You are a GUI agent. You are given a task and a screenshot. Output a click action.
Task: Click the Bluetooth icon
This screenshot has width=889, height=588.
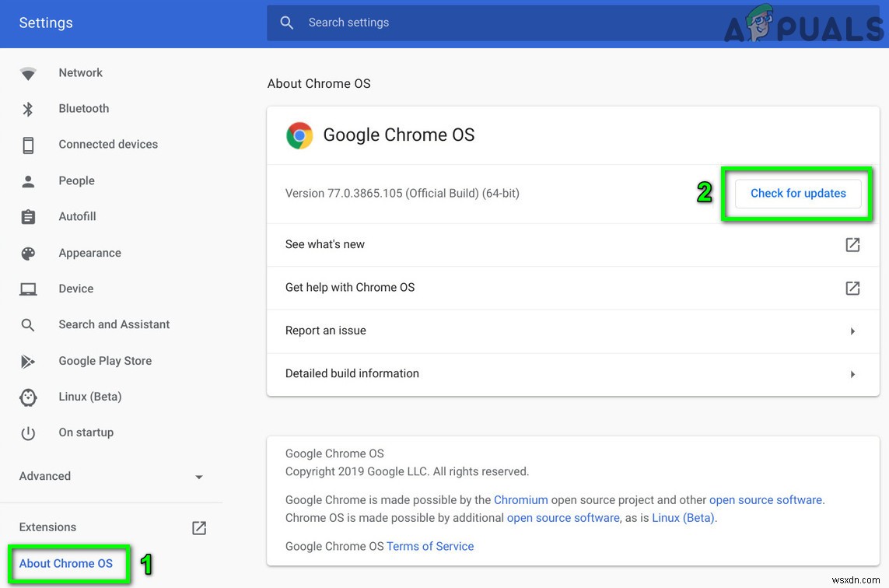tap(28, 108)
